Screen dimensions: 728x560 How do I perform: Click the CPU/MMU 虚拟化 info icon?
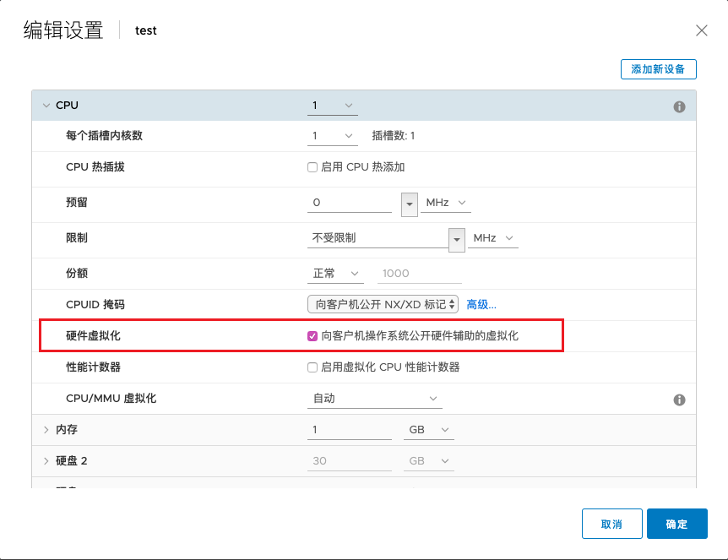(x=679, y=400)
